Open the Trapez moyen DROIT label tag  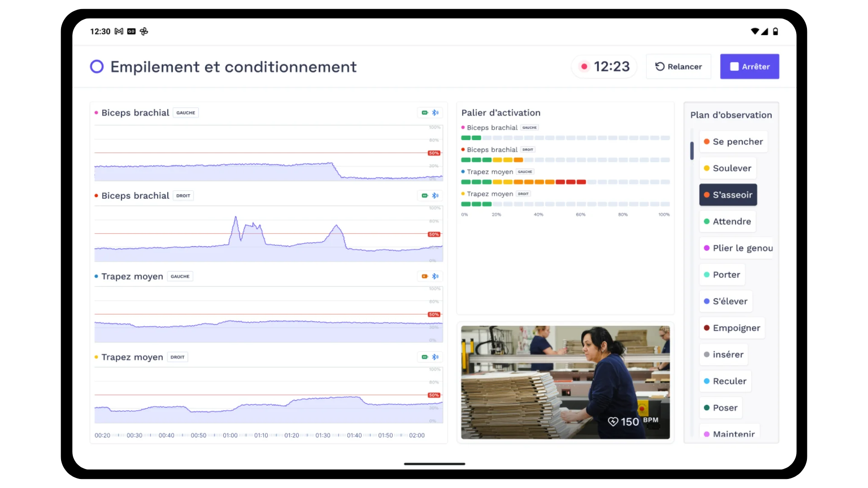tap(177, 357)
